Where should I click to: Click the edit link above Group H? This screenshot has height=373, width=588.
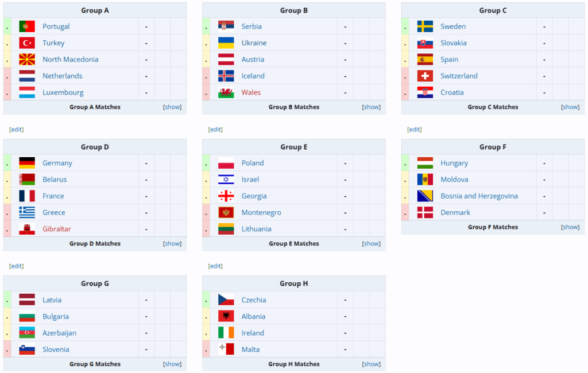(215, 266)
